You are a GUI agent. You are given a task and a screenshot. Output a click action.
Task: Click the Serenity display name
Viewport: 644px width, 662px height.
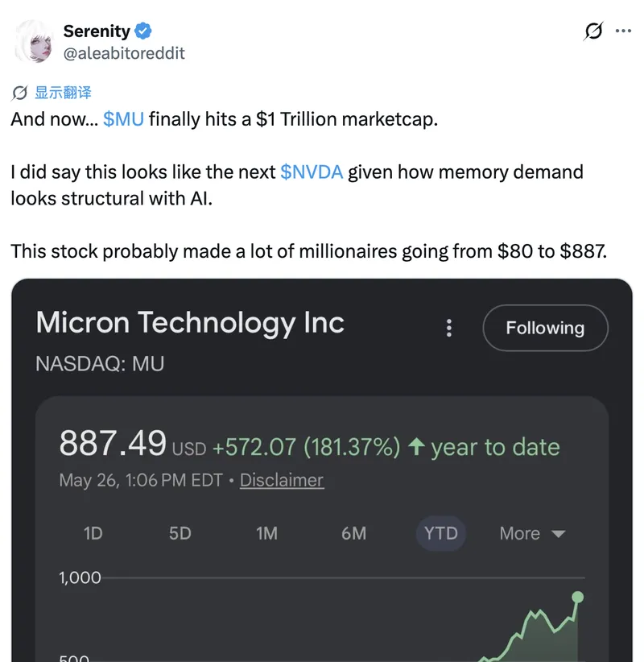point(97,31)
